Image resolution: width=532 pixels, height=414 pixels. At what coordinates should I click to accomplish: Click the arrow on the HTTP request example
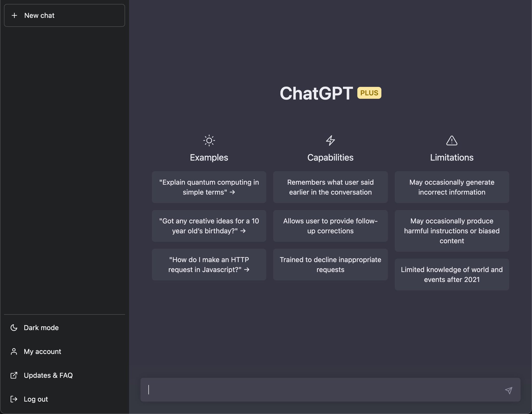[247, 270]
